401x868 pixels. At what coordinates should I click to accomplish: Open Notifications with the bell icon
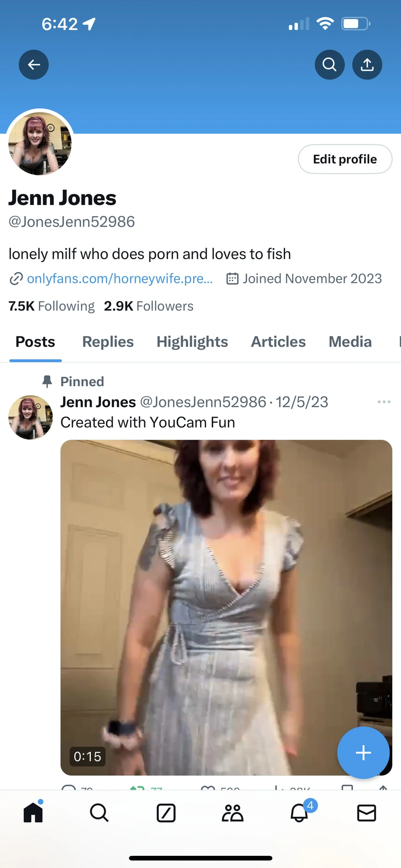click(299, 814)
